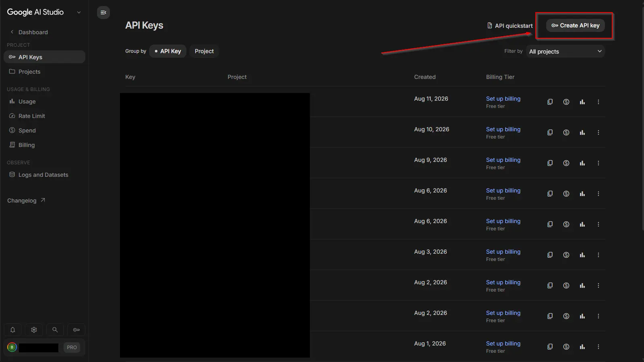Open the notifications bell in the sidebar footer
The width and height of the screenshot is (644, 362).
coord(12,330)
